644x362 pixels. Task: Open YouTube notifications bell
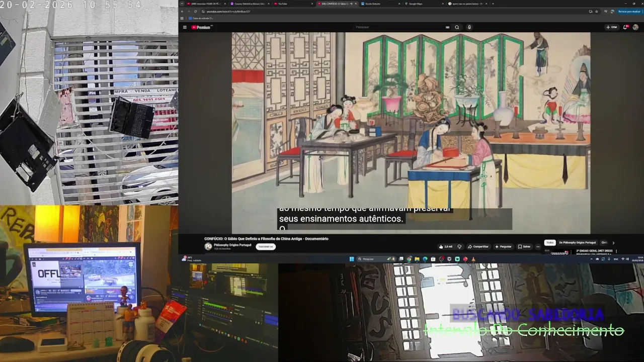point(625,27)
